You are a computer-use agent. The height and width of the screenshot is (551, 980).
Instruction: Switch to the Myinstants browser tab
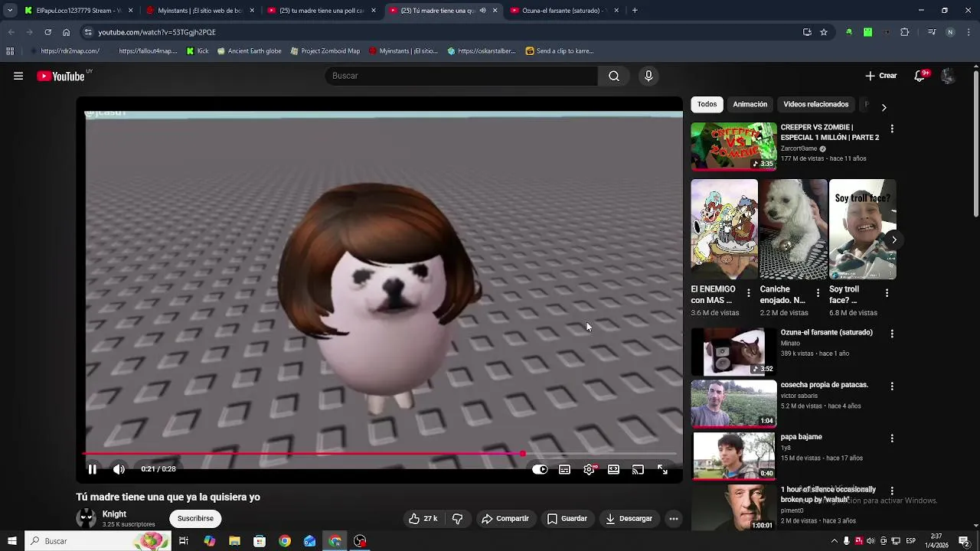[201, 11]
